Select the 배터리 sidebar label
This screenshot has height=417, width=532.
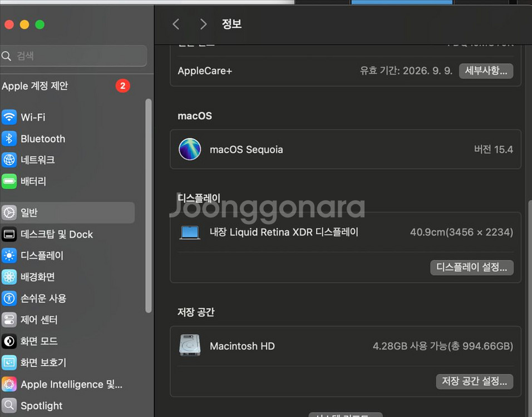[x=33, y=181]
